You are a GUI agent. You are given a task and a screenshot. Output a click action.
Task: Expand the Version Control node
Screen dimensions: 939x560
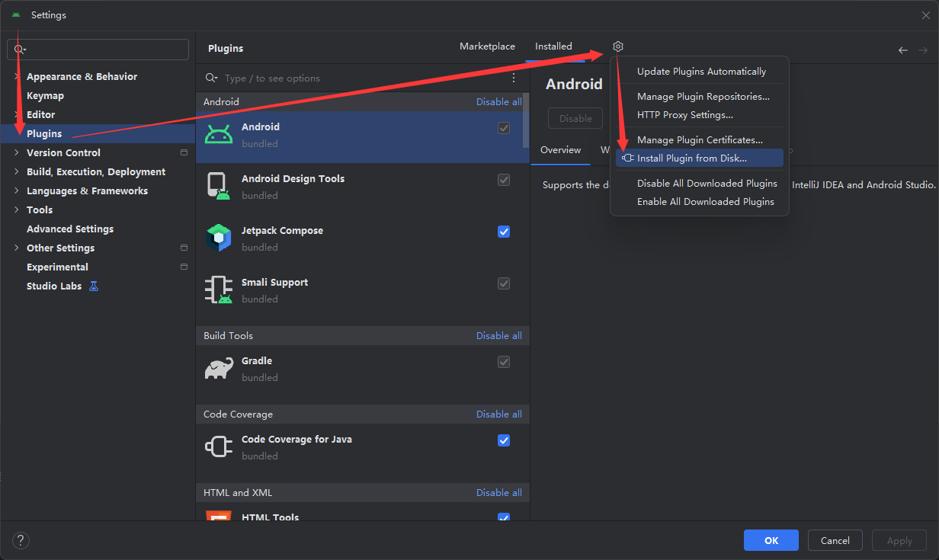(x=17, y=152)
